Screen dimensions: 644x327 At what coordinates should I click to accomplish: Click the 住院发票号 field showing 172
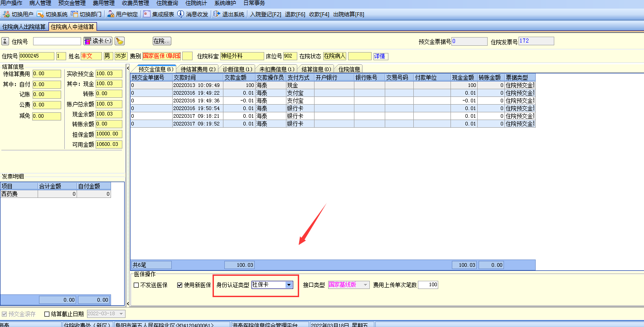click(x=536, y=41)
